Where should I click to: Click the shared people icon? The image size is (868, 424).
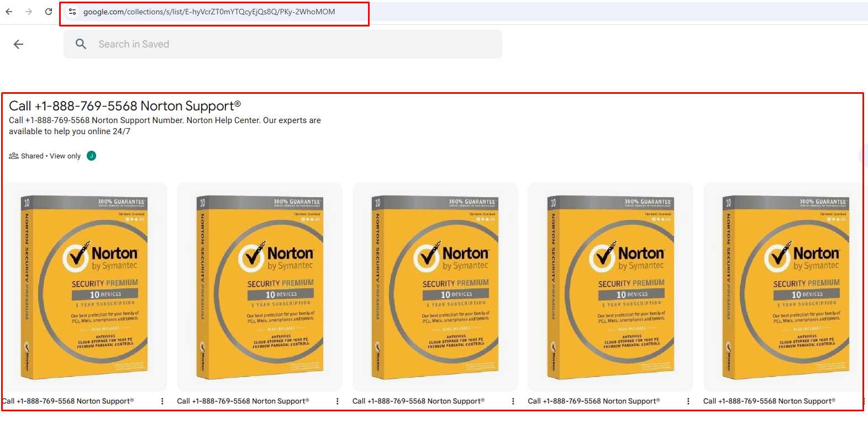14,156
